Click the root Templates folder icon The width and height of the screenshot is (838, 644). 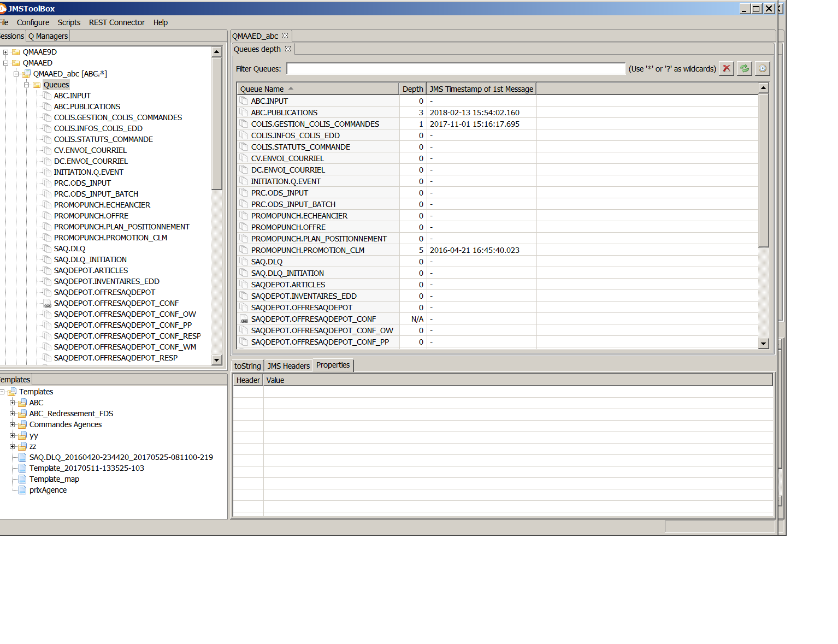pyautogui.click(x=12, y=392)
